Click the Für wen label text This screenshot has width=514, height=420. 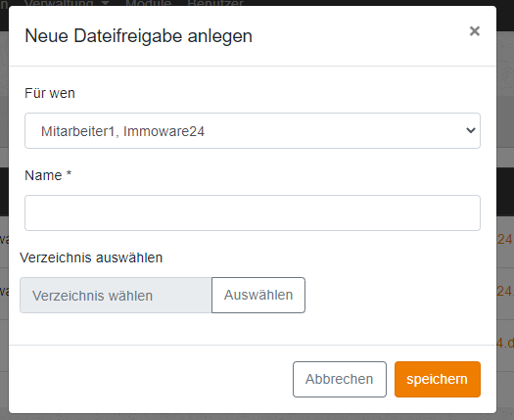point(50,93)
